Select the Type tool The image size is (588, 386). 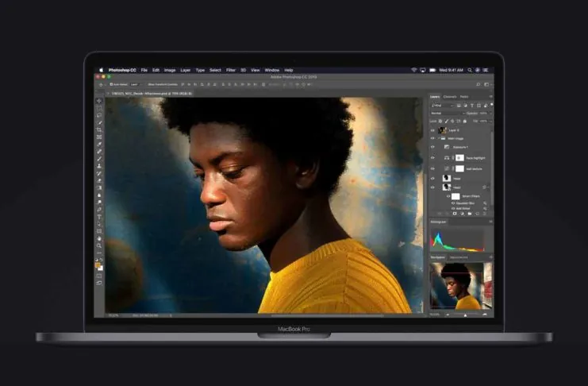[x=99, y=217]
